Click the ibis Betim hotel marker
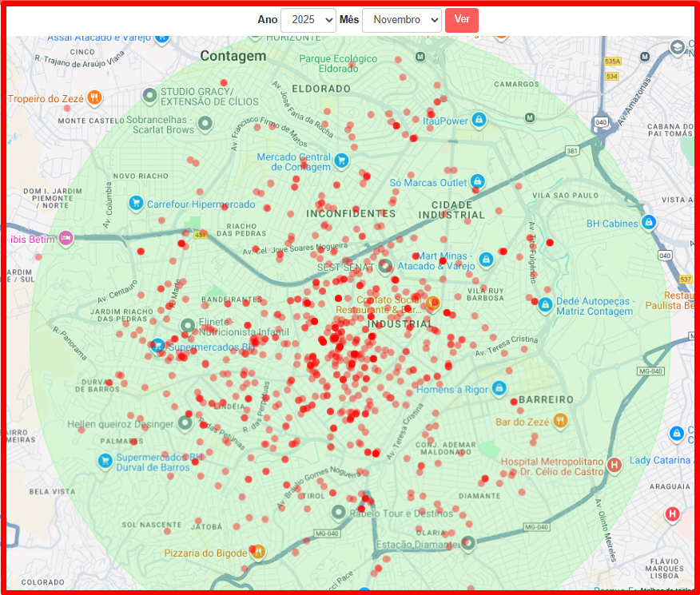700x595 pixels. (x=66, y=238)
